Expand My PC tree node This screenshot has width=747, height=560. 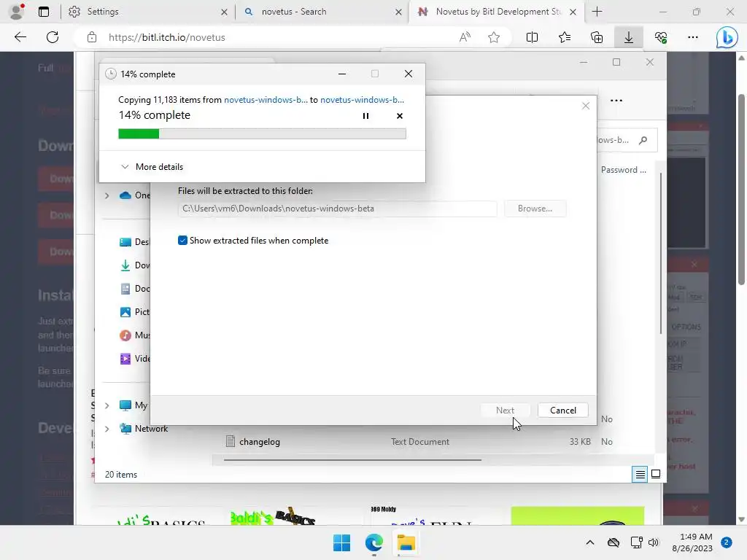[x=107, y=405]
